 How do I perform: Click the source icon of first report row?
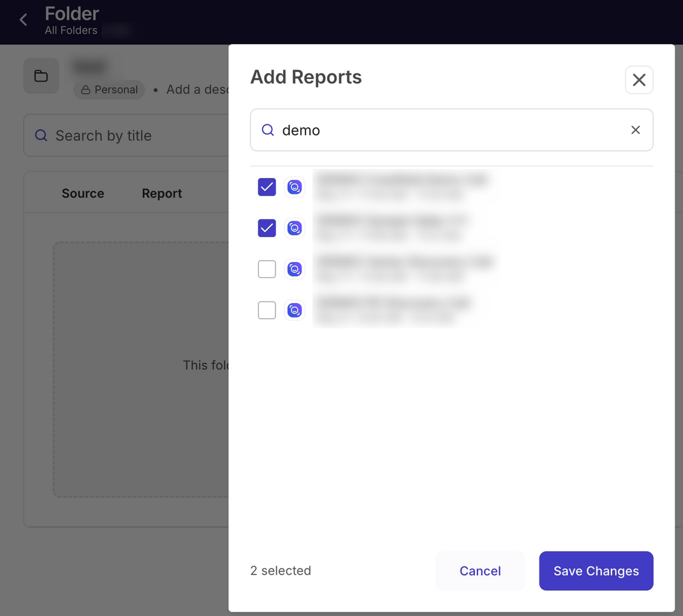point(295,187)
